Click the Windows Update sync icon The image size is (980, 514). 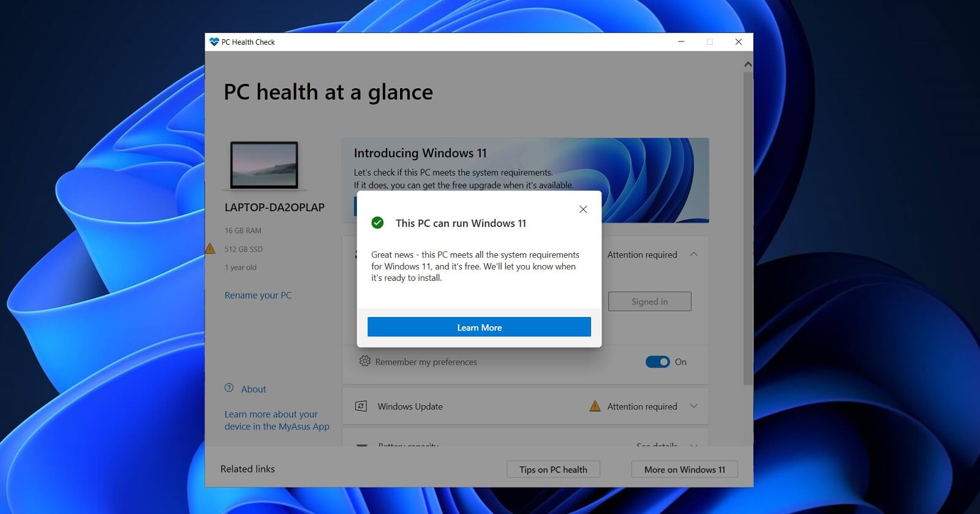tap(361, 406)
